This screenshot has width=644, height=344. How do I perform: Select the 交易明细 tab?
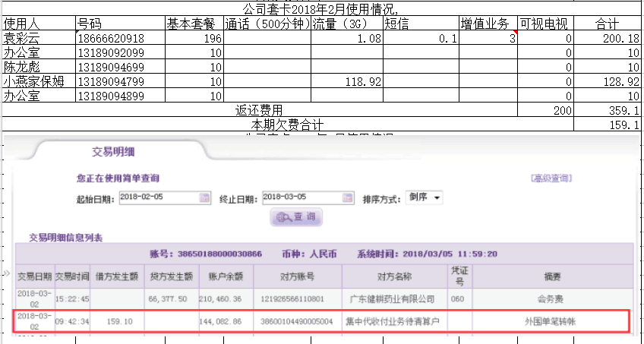pos(113,152)
